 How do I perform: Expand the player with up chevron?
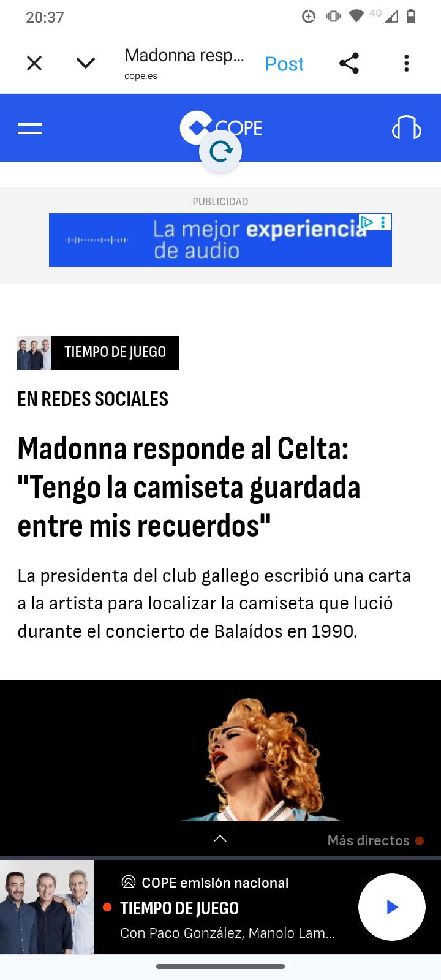[220, 839]
